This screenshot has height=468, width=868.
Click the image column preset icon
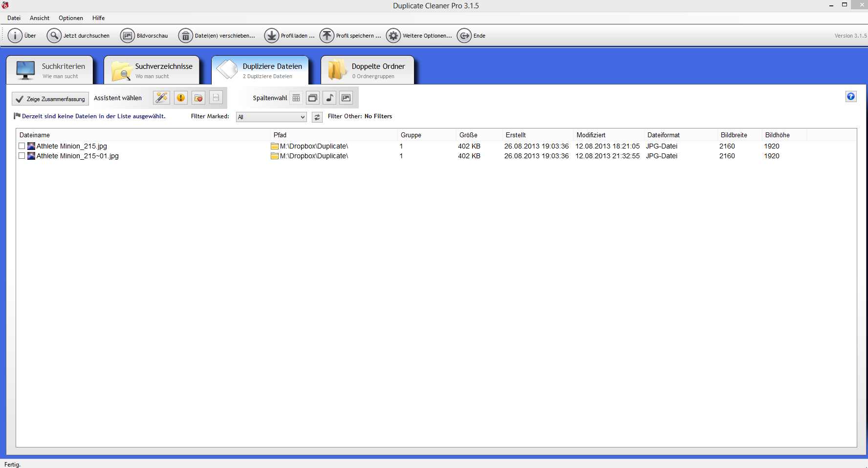tap(346, 98)
